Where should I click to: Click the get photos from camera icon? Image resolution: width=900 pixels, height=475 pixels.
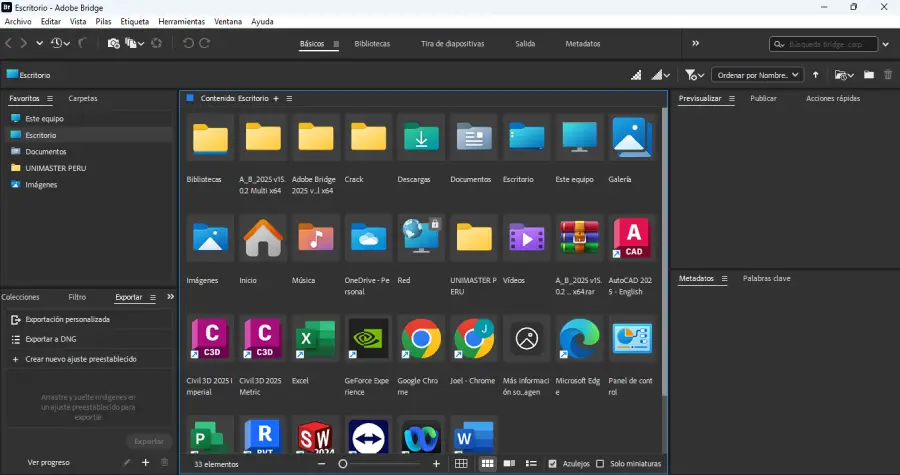[x=113, y=43]
